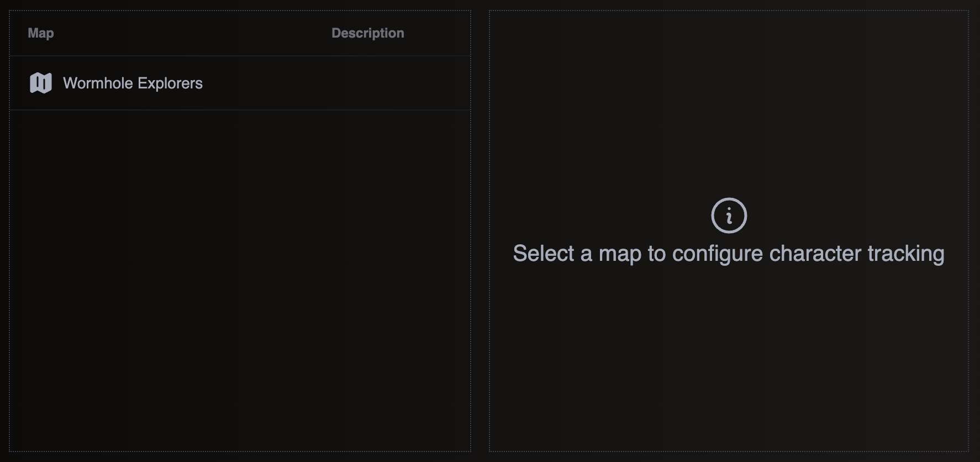Click the Description column header
Screen dimensions: 980x462
coord(367,33)
